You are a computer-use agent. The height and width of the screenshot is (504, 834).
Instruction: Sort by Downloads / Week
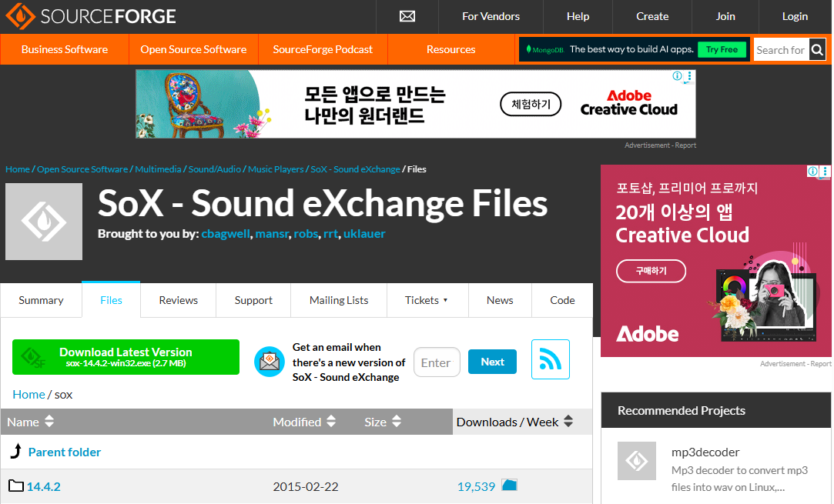tap(514, 422)
